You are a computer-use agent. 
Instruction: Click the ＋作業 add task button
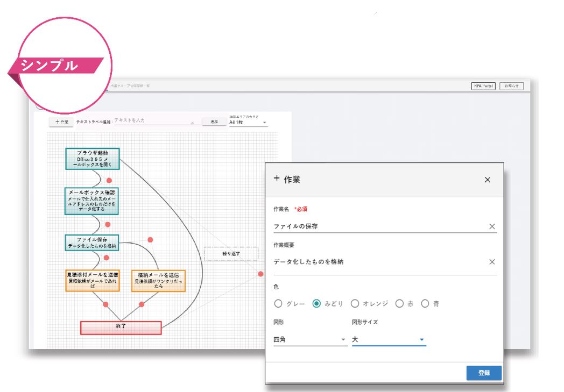point(61,122)
